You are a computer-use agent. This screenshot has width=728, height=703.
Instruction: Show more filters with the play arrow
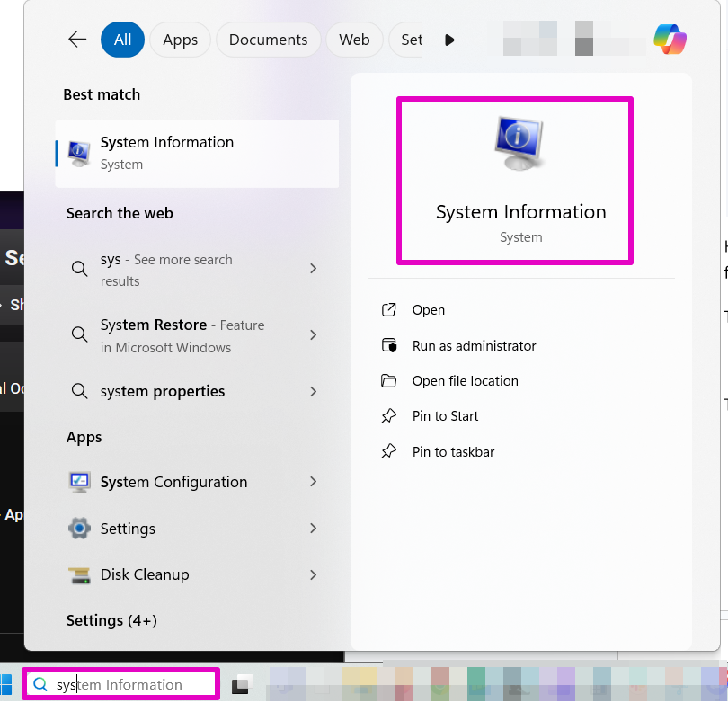click(x=449, y=40)
